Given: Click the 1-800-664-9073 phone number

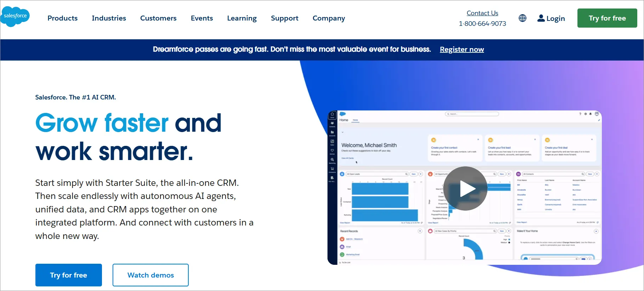Looking at the screenshot, I should coord(482,24).
